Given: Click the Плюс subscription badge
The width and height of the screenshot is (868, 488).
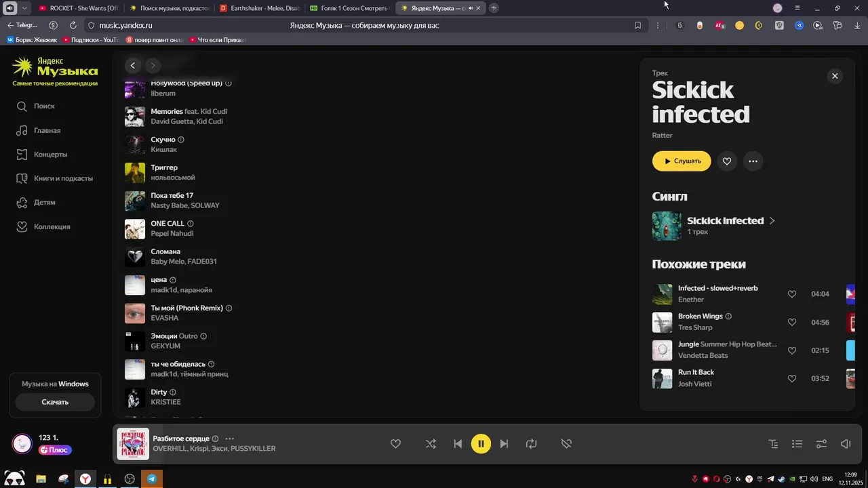Looking at the screenshot, I should pos(55,450).
